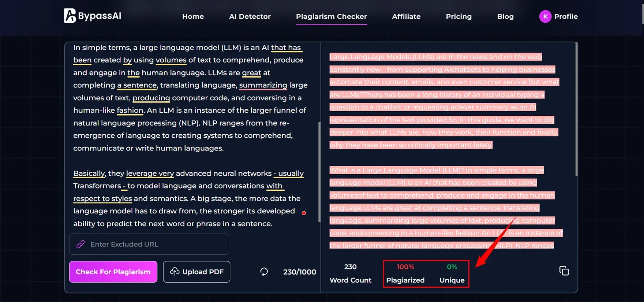Screen dimensions: 644x302
Task: Click the circular reset arrow icon
Action: coord(264,272)
